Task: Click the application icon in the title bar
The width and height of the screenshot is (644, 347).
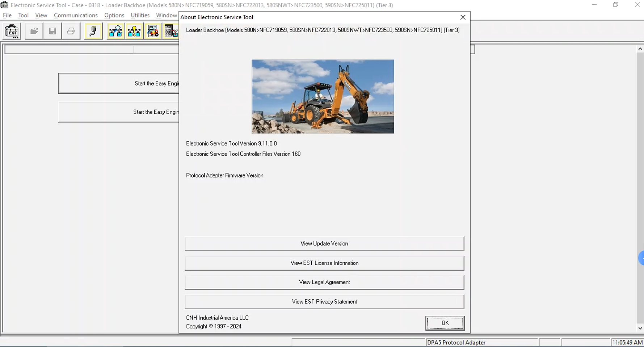Action: click(x=4, y=5)
